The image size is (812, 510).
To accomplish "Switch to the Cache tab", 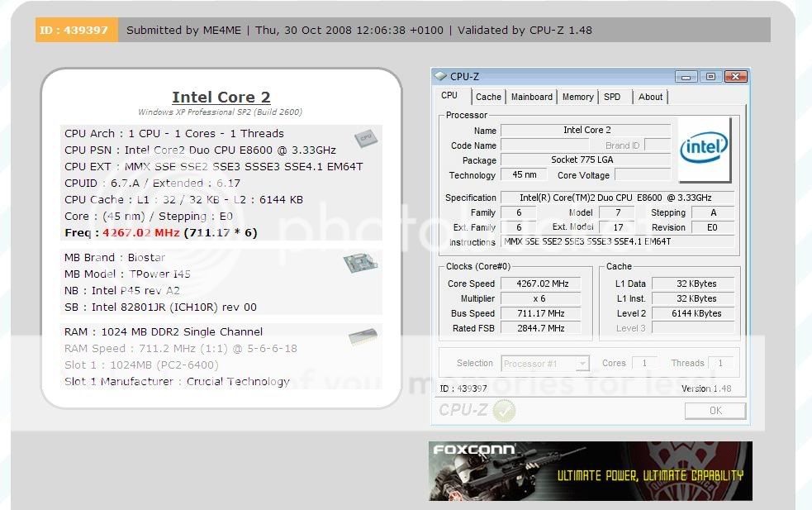I will click(x=488, y=97).
